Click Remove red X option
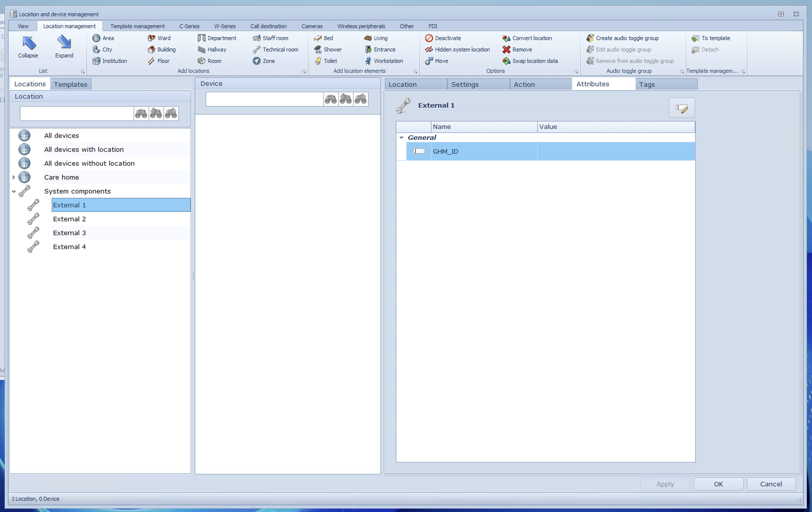This screenshot has height=512, width=812. (x=506, y=50)
